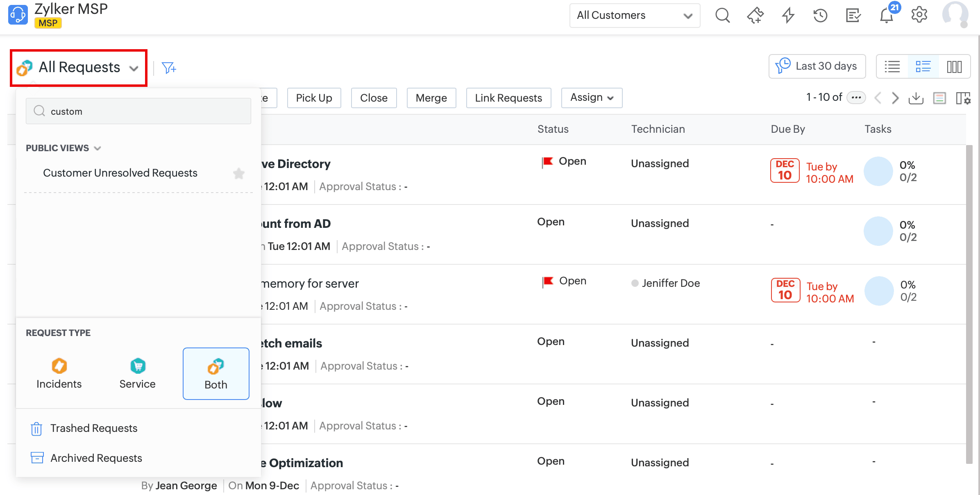Screen dimensions: 980x495
Task: Switch to plain list view
Action: point(892,66)
